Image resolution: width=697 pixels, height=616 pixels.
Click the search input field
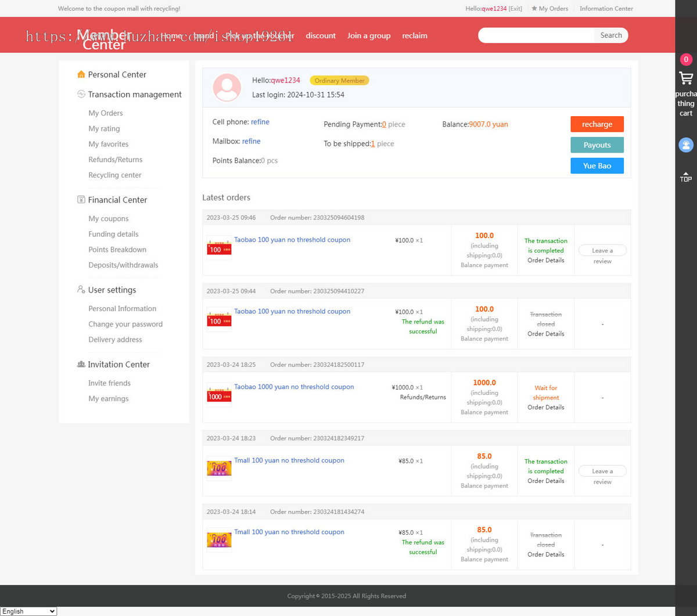[537, 35]
